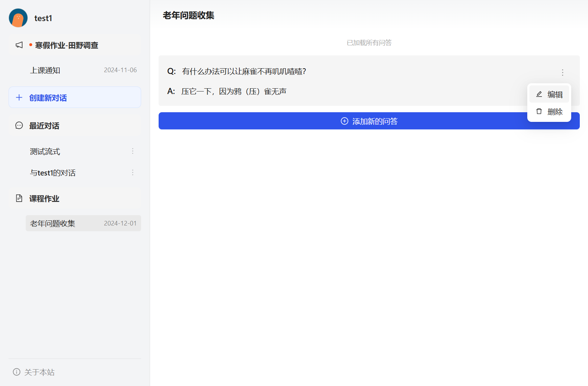Click the document icon beside 课程作业
This screenshot has width=588, height=386.
point(19,198)
